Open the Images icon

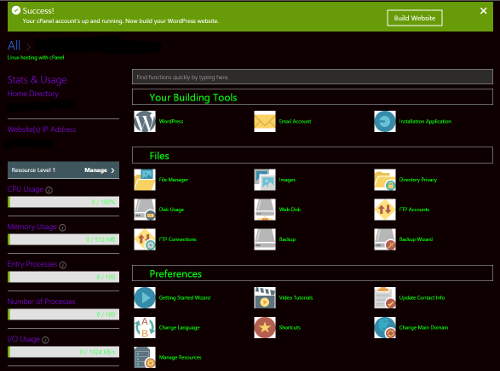click(x=265, y=180)
